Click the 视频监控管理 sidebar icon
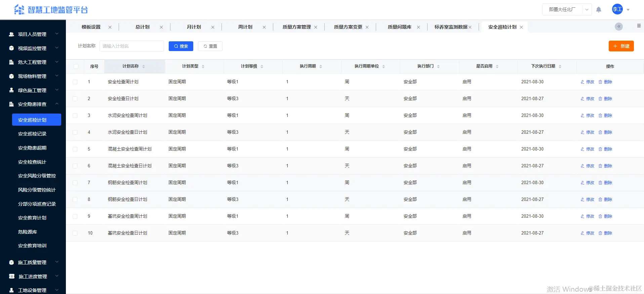The width and height of the screenshot is (644, 294). (x=11, y=48)
